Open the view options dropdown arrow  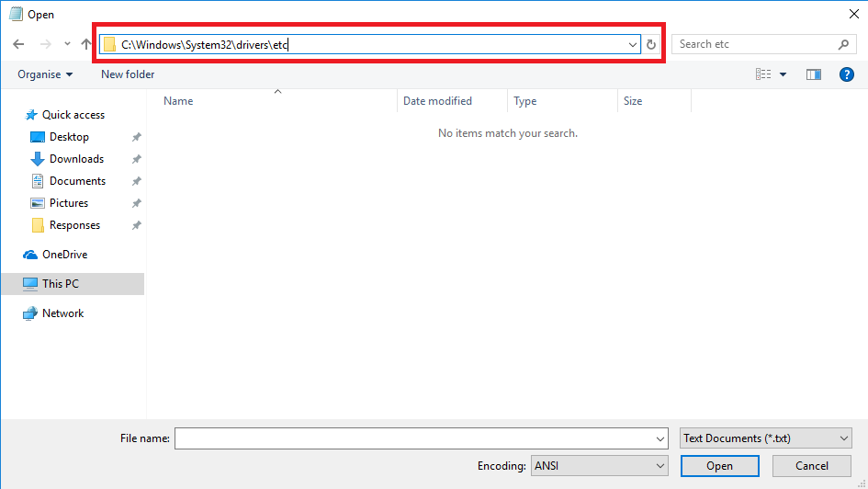point(783,74)
